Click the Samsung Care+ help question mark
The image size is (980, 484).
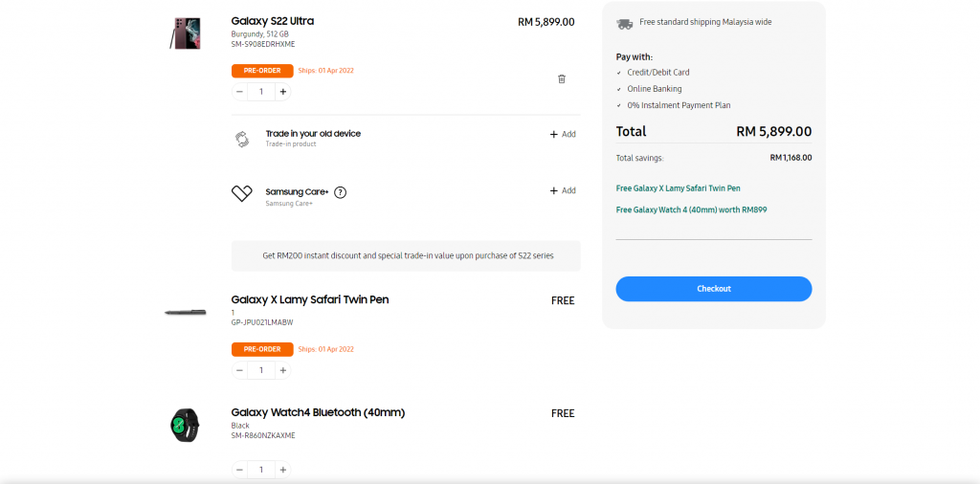[x=340, y=192]
